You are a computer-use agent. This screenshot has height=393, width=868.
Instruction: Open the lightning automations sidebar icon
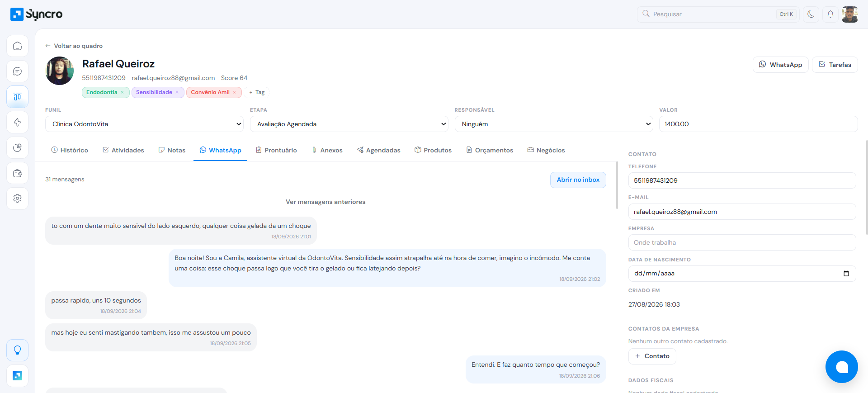[18, 122]
